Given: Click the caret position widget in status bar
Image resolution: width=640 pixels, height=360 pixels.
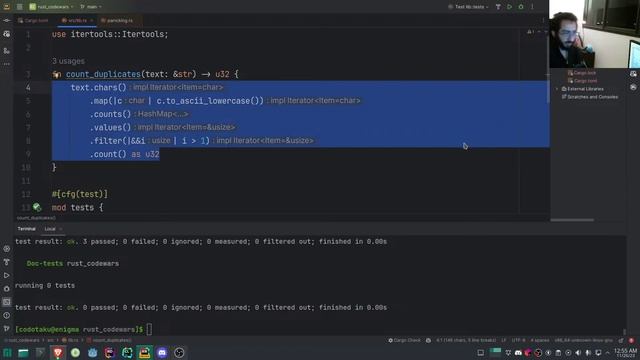Looking at the screenshot, I should (x=466, y=340).
